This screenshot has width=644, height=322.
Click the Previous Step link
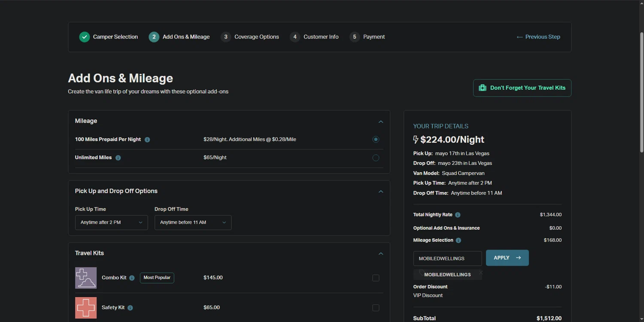click(538, 37)
